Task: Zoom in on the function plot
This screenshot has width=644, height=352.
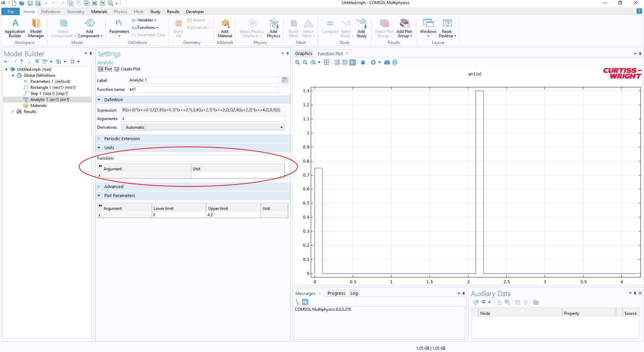Action: pyautogui.click(x=297, y=62)
